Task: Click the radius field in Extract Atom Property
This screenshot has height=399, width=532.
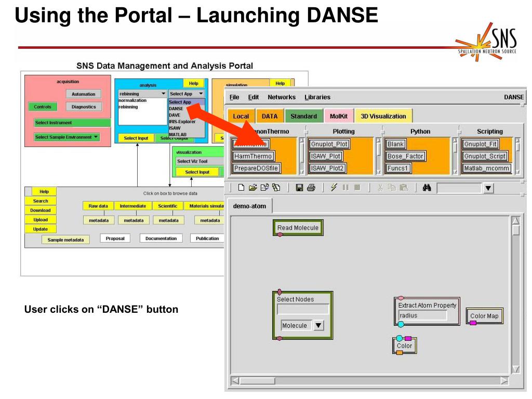Action: click(422, 315)
